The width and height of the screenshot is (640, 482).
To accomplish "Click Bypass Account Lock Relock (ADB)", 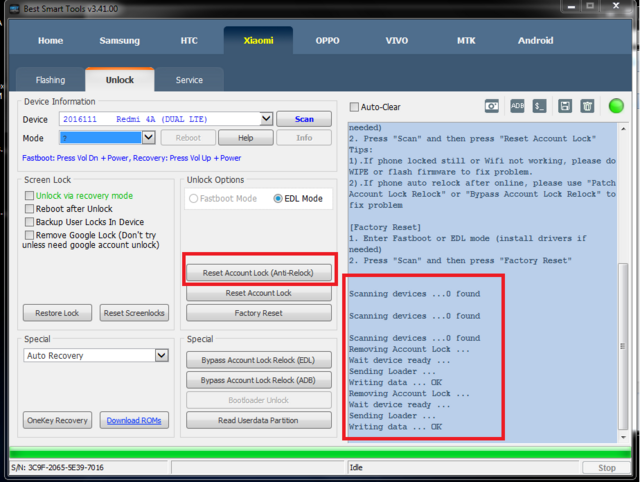I will 259,380.
